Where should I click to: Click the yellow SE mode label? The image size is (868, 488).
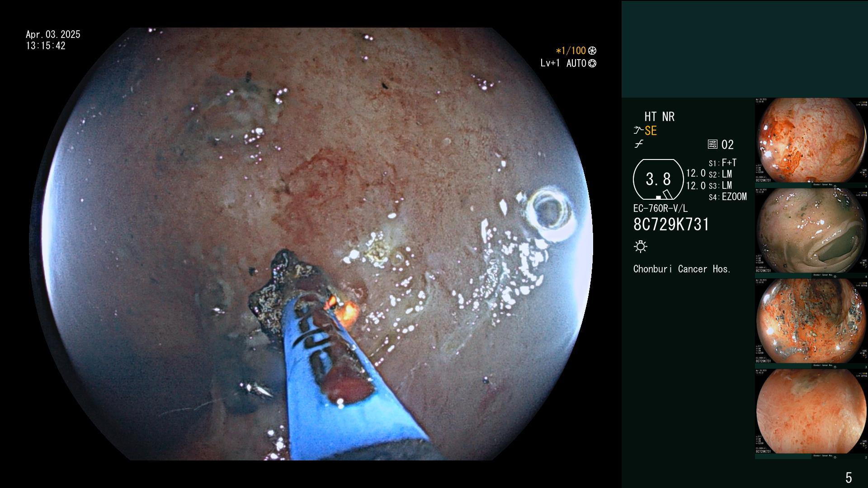pos(651,131)
